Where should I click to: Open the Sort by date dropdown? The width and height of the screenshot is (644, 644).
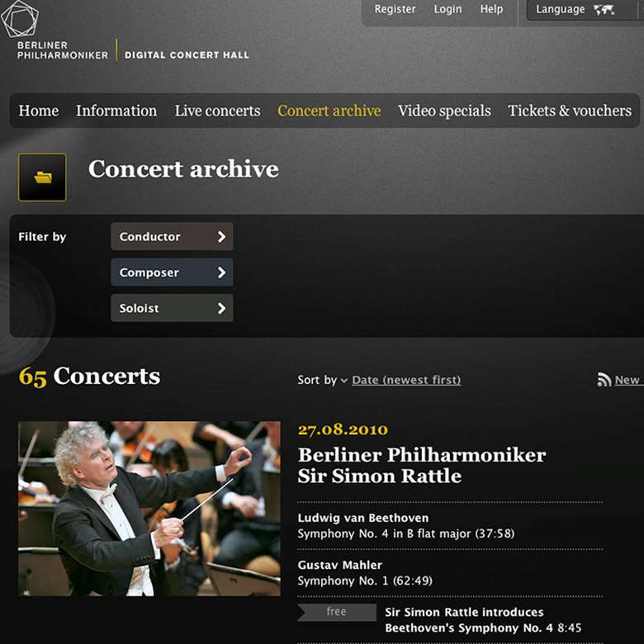coord(405,380)
